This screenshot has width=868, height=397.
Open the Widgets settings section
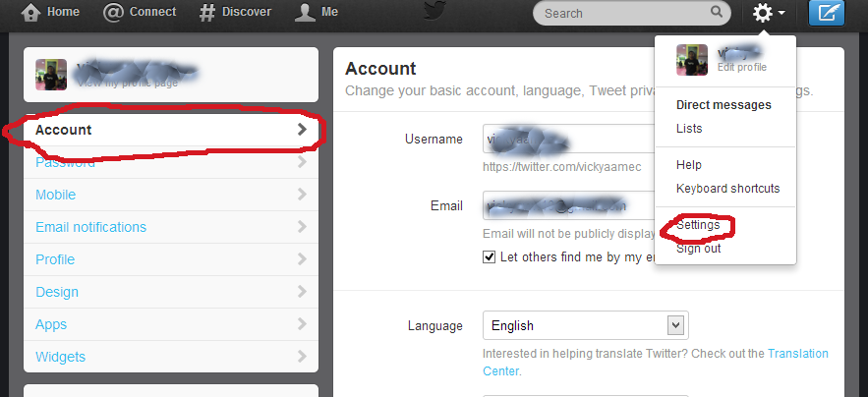pyautogui.click(x=171, y=357)
